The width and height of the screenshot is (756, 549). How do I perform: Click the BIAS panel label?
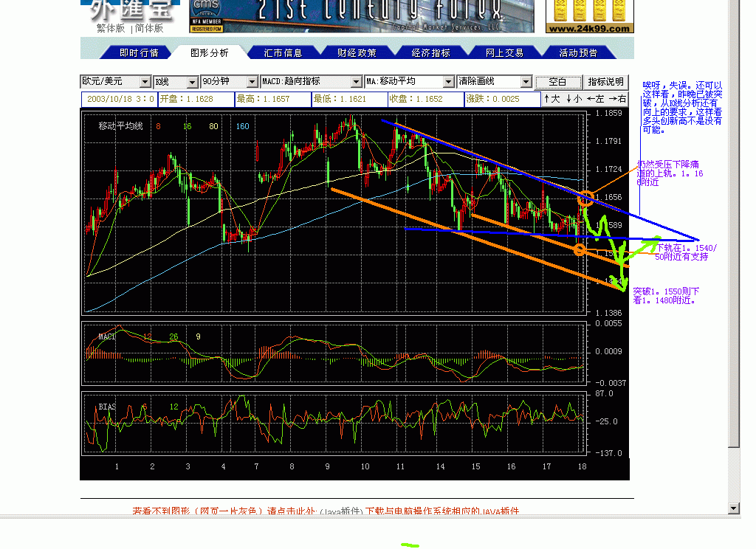107,407
